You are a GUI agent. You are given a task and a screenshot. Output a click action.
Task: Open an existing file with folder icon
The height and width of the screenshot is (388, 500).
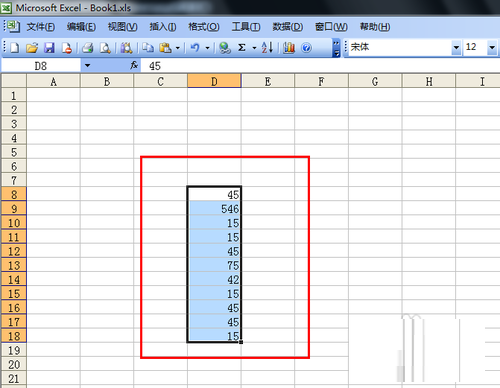pyautogui.click(x=32, y=48)
